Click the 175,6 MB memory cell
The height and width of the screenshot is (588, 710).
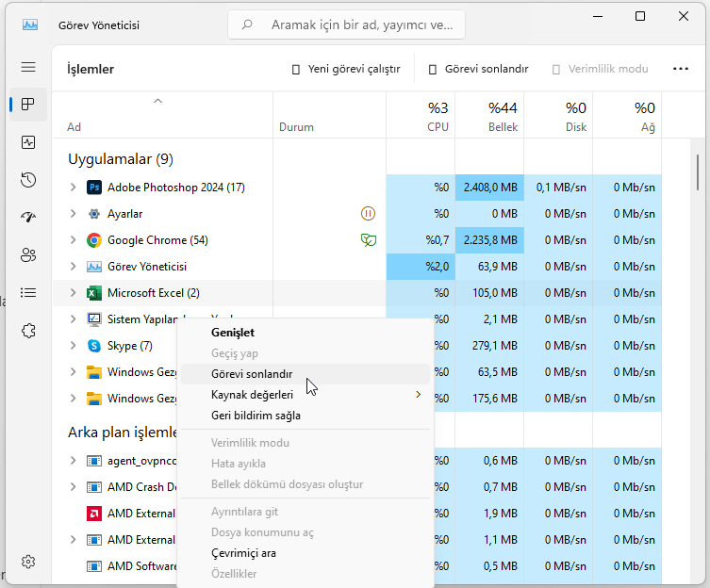click(489, 399)
